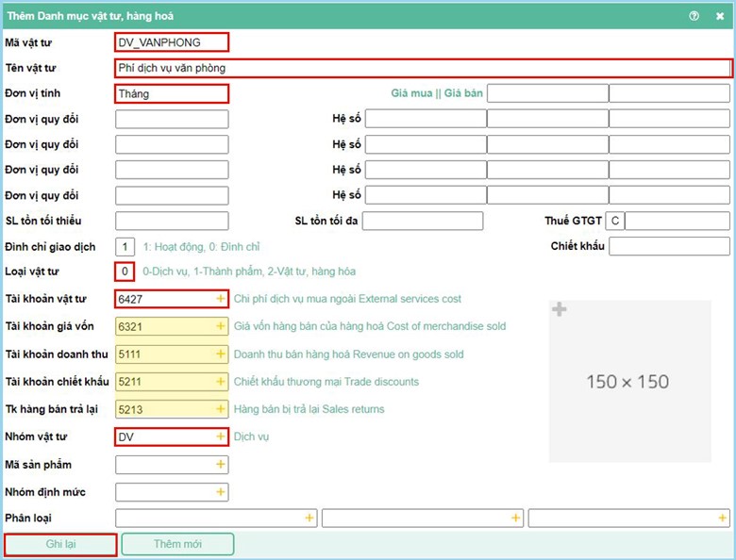Click plus icon in Nhóm vật tư field

[x=221, y=436]
